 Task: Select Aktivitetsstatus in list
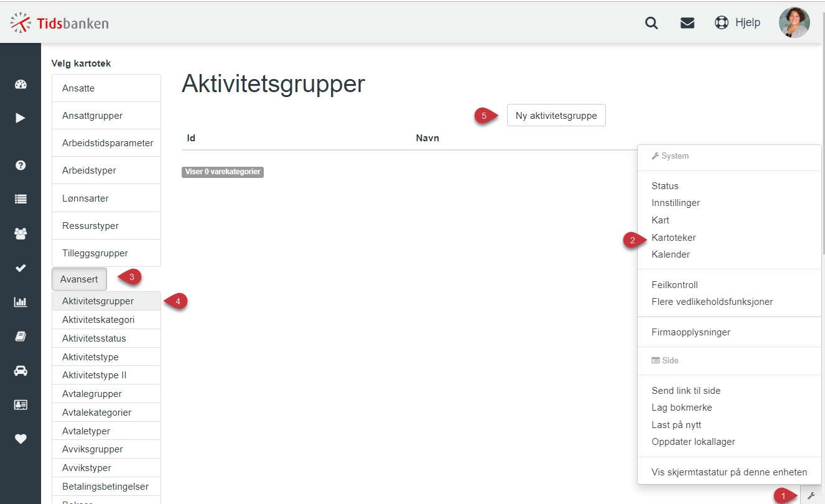point(106,338)
